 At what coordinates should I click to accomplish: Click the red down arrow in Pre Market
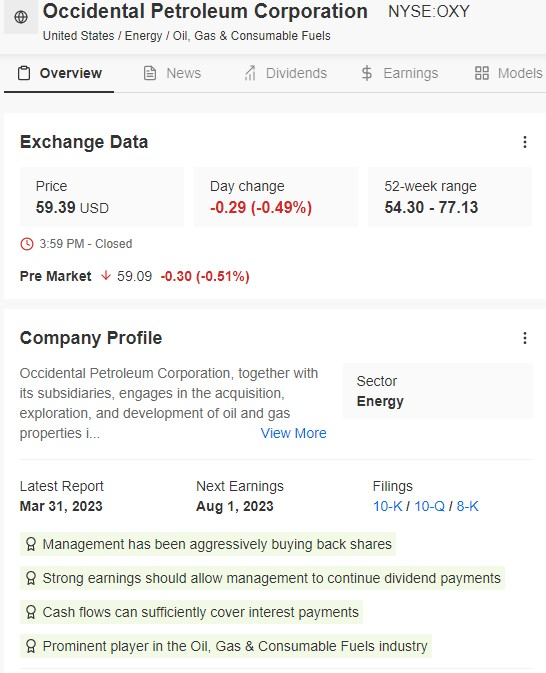click(x=106, y=276)
